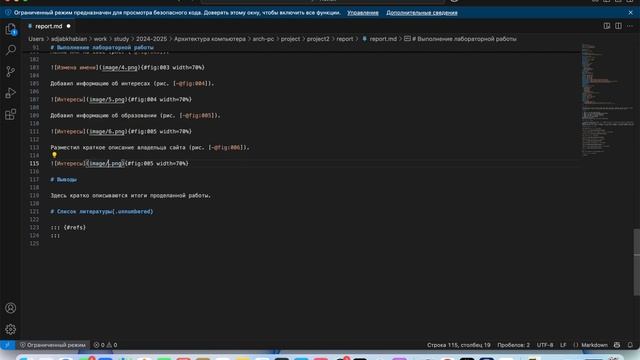
Task: Select the report.md editor tab
Action: coord(48,26)
